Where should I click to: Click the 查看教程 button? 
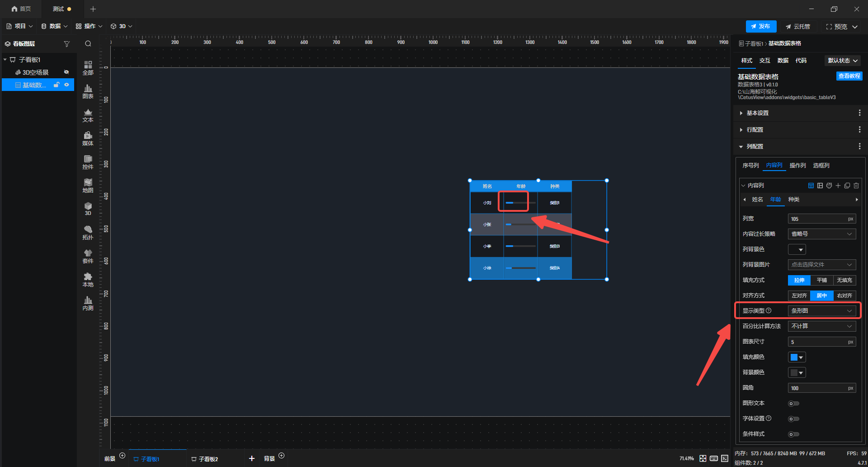(x=849, y=76)
